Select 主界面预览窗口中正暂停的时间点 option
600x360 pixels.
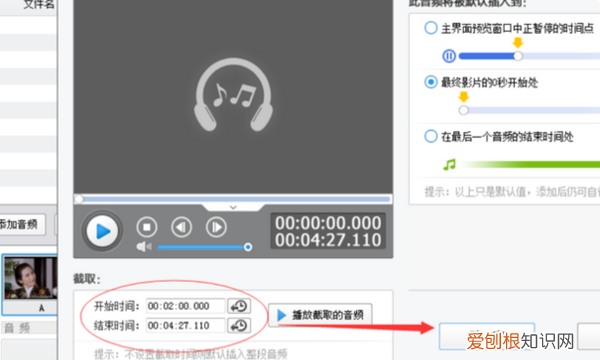click(x=430, y=28)
